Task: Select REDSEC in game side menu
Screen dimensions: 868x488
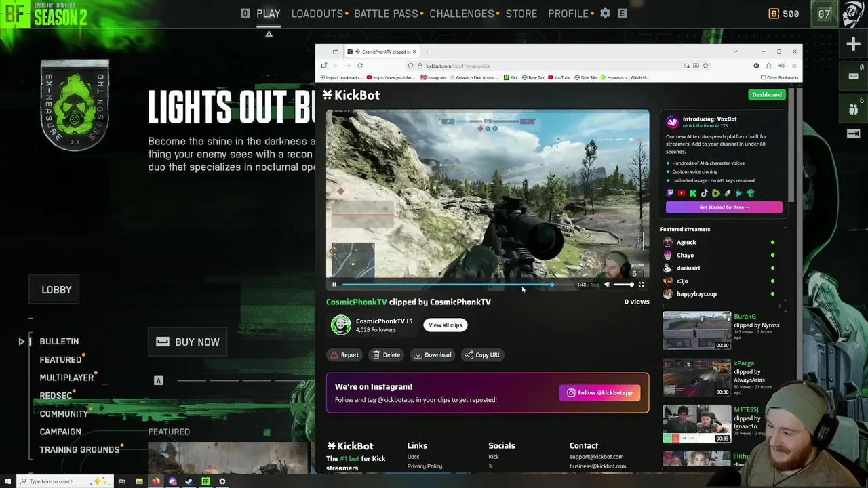Action: click(56, 396)
